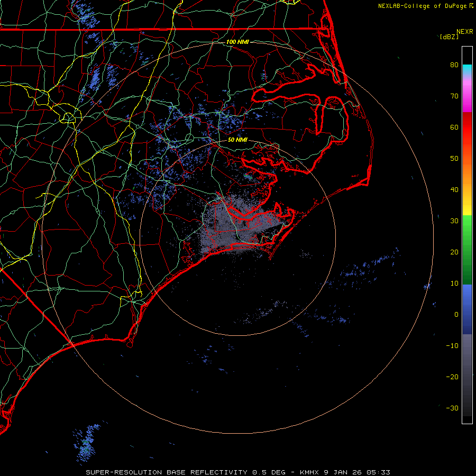Click the -10 value on the dBZ scale
This screenshot has width=476, height=476.
tap(452, 346)
